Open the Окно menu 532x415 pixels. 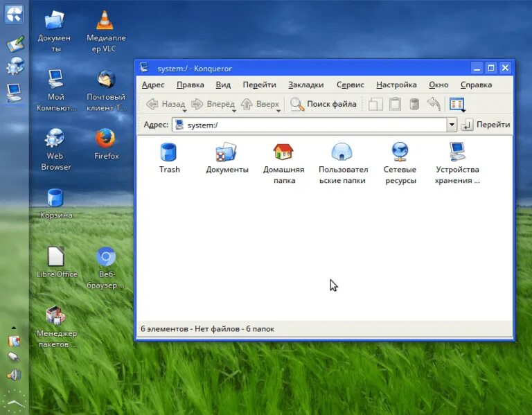pos(438,85)
